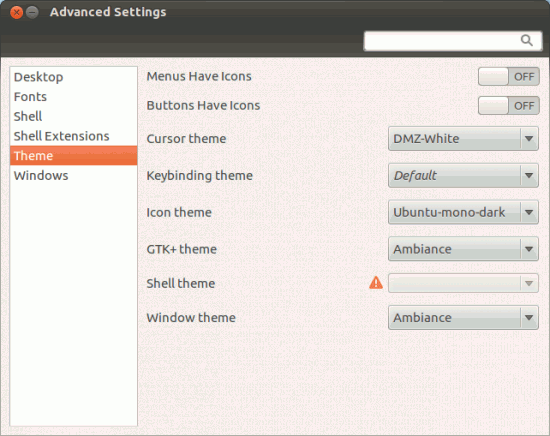Click the Shell theme label
550x436 pixels.
(181, 283)
